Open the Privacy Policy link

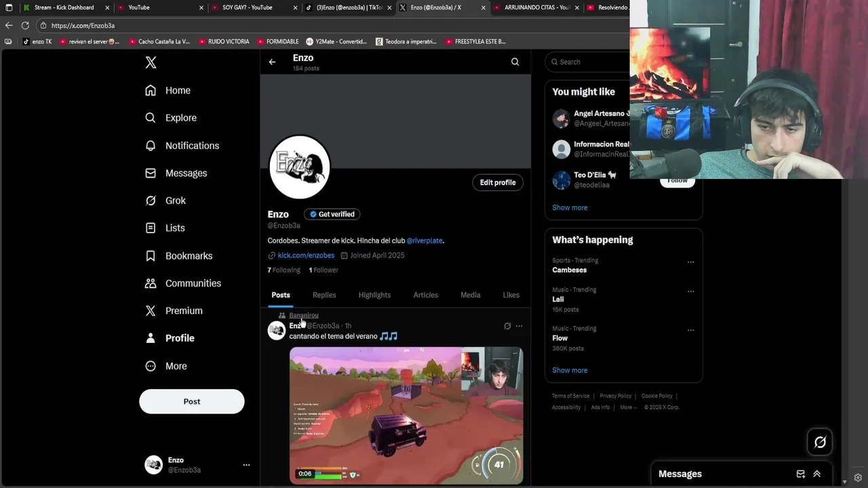pyautogui.click(x=615, y=396)
